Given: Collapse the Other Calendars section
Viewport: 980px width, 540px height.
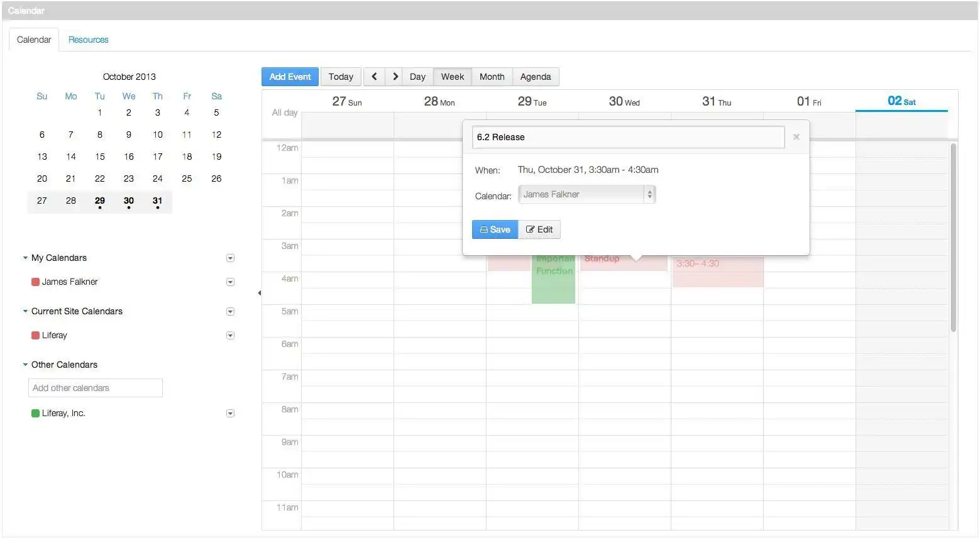Looking at the screenshot, I should click(x=25, y=365).
